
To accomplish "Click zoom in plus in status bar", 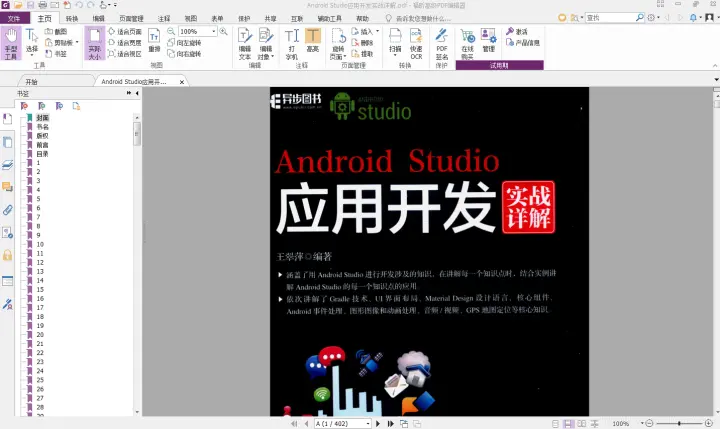I will click(x=708, y=423).
